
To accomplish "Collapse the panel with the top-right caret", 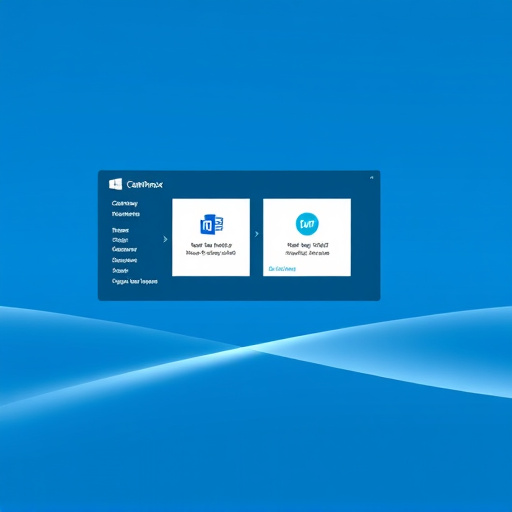I will [372, 178].
